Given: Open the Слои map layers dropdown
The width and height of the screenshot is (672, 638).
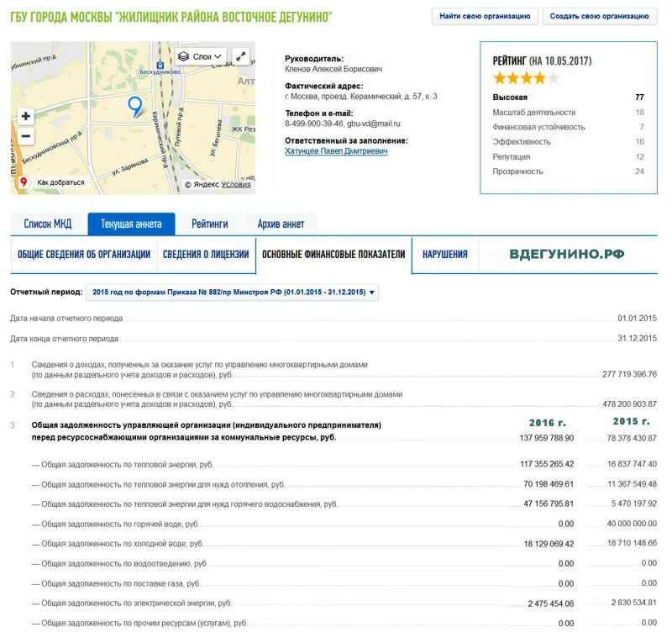Looking at the screenshot, I should coord(201,56).
